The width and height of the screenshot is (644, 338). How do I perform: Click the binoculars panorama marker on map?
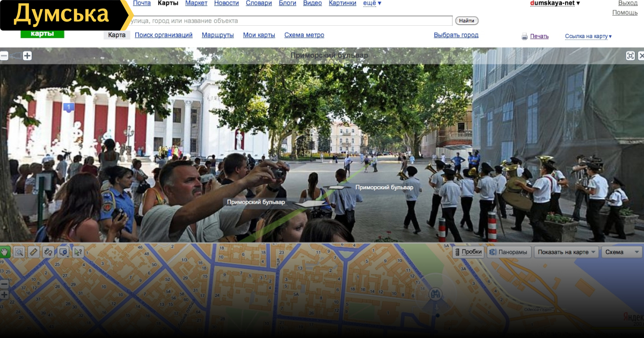(435, 294)
